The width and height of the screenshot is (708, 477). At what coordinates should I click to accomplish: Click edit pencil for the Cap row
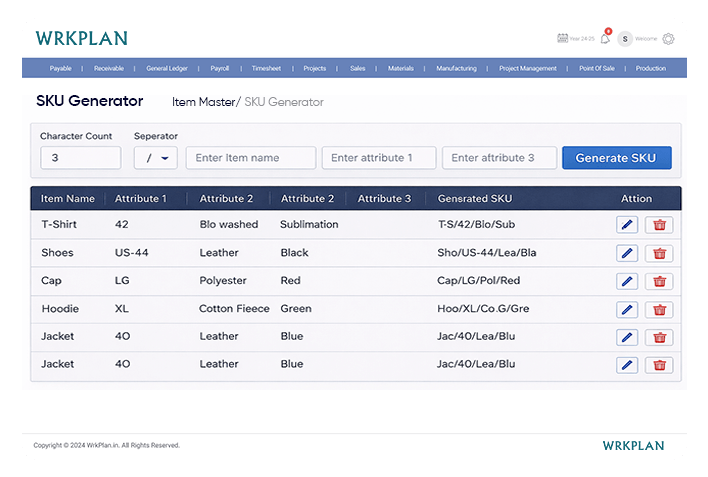627,281
